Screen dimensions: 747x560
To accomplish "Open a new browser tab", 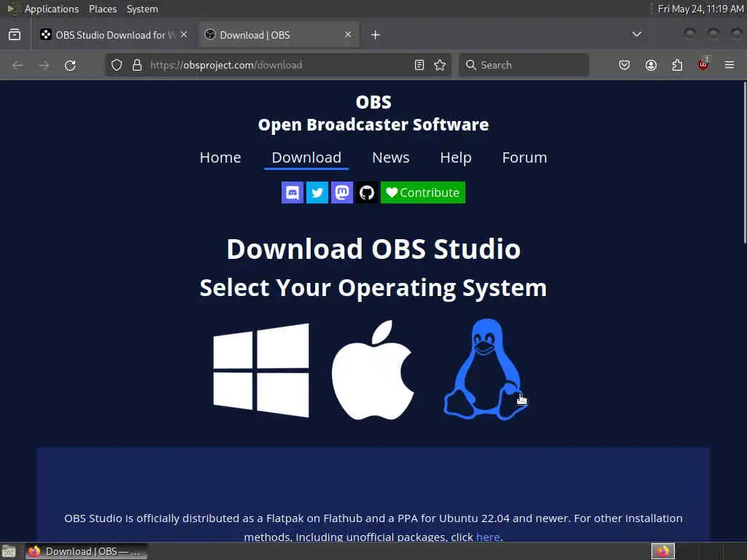I will pyautogui.click(x=376, y=35).
